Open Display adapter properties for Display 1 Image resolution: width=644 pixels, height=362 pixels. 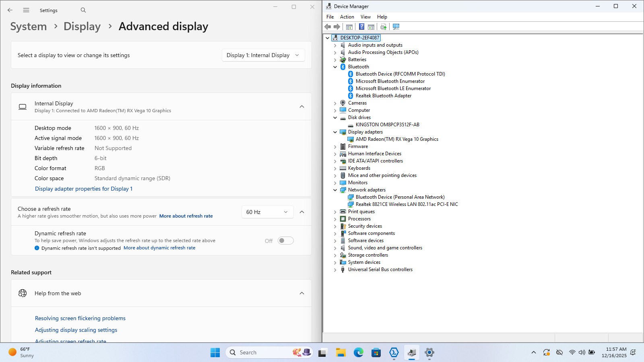pyautogui.click(x=84, y=189)
